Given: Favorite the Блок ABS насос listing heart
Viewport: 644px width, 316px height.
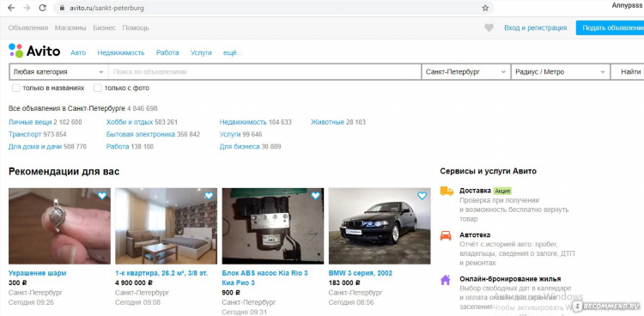Looking at the screenshot, I should (x=315, y=196).
